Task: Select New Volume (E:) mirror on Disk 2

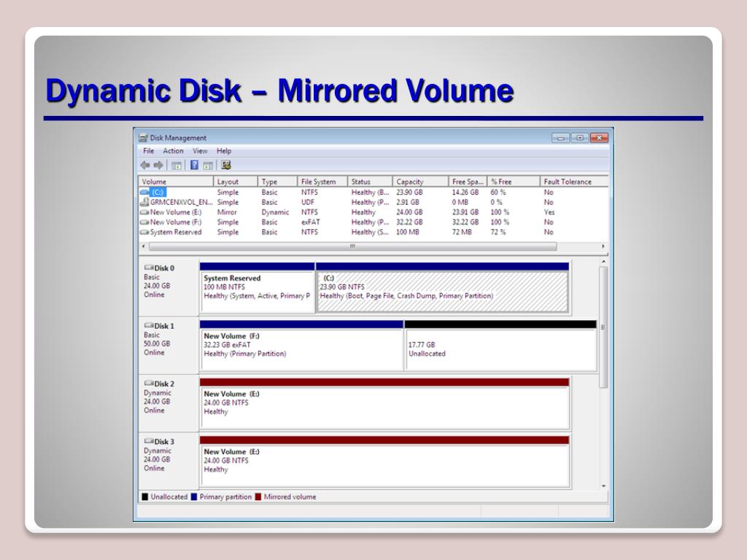Action: point(384,404)
